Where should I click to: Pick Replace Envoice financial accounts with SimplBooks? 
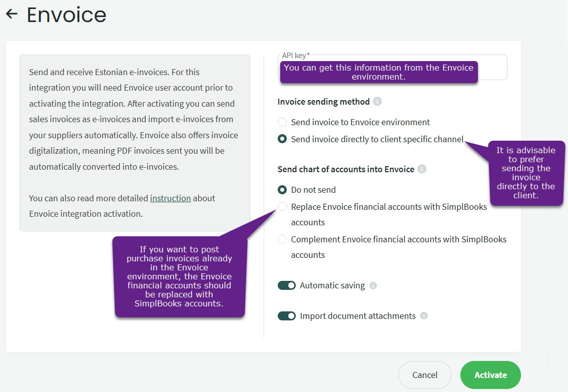point(283,207)
